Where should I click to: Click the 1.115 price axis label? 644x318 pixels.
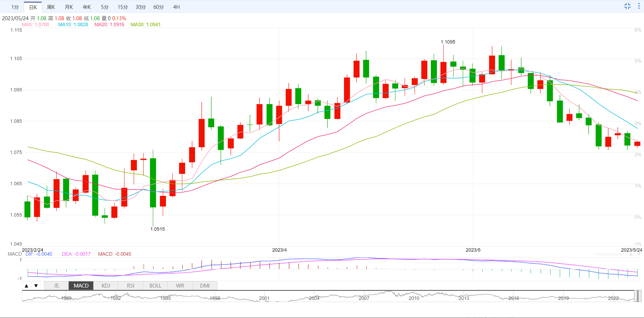point(16,30)
